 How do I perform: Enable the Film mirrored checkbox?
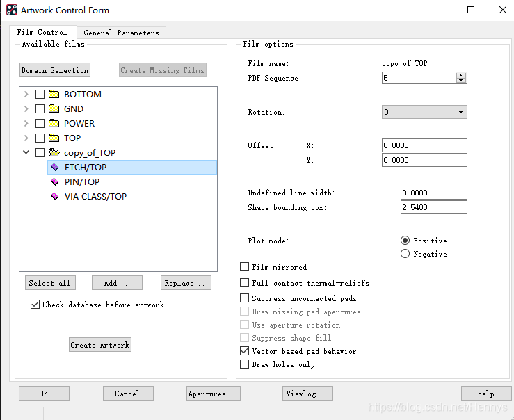click(x=245, y=267)
